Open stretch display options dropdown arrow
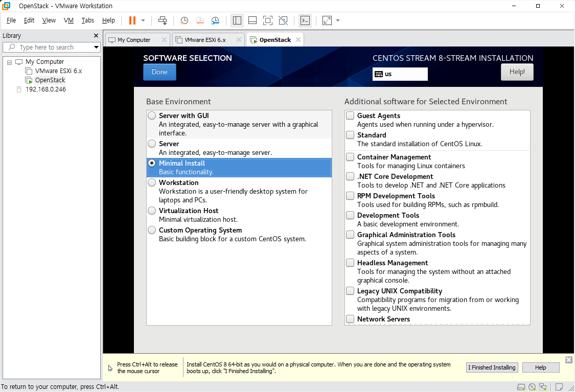The width and height of the screenshot is (575, 392). [x=338, y=20]
